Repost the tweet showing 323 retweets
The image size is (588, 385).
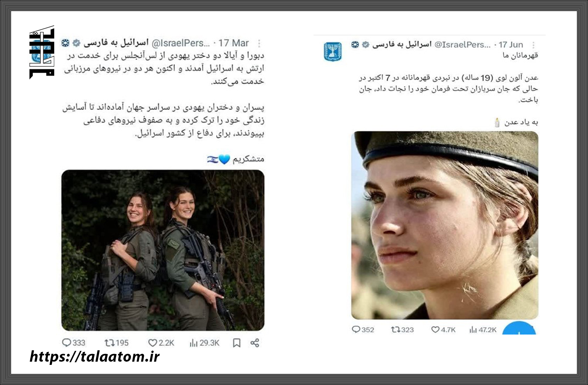(395, 330)
